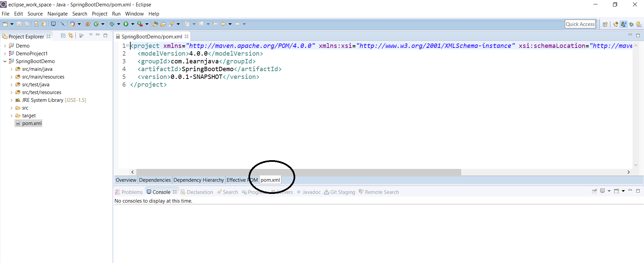The height and width of the screenshot is (263, 644).
Task: Toggle Link with Editor in Project Explorer
Action: (x=71, y=35)
